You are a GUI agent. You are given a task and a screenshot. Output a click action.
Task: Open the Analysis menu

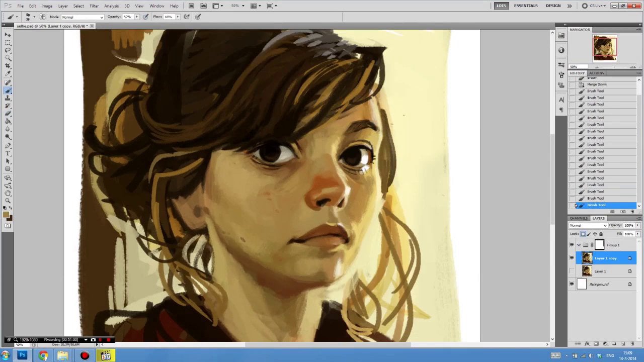pos(111,6)
